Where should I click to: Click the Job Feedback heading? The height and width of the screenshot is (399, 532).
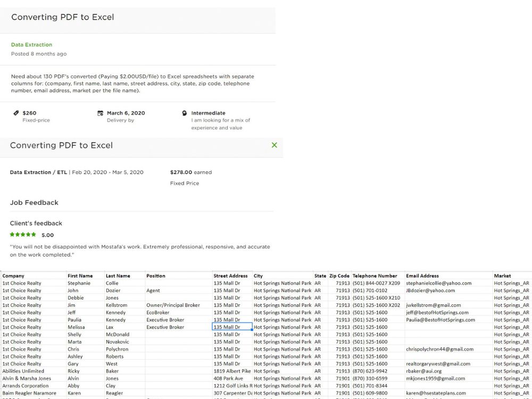pos(34,203)
